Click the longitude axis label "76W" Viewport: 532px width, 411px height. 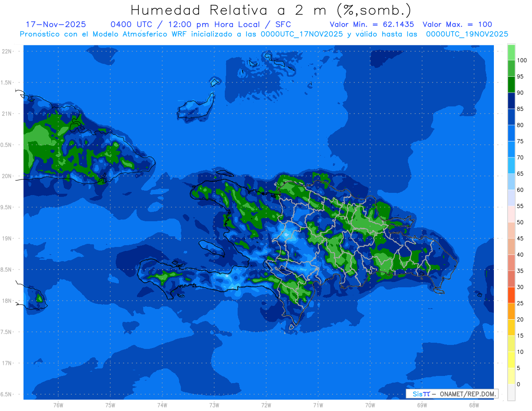(x=58, y=405)
